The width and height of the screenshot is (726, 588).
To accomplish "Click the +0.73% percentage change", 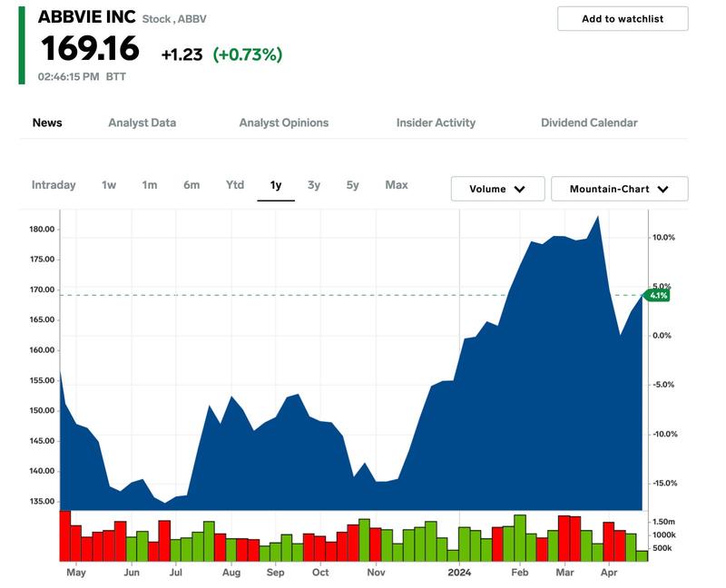I will (247, 54).
